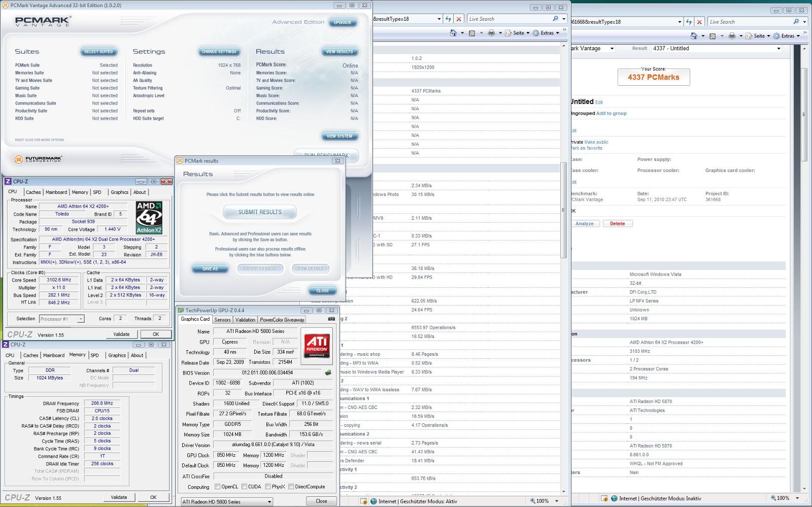Enable the CUDA checkbox in GPU-Z
The height and width of the screenshot is (507, 812).
(244, 487)
